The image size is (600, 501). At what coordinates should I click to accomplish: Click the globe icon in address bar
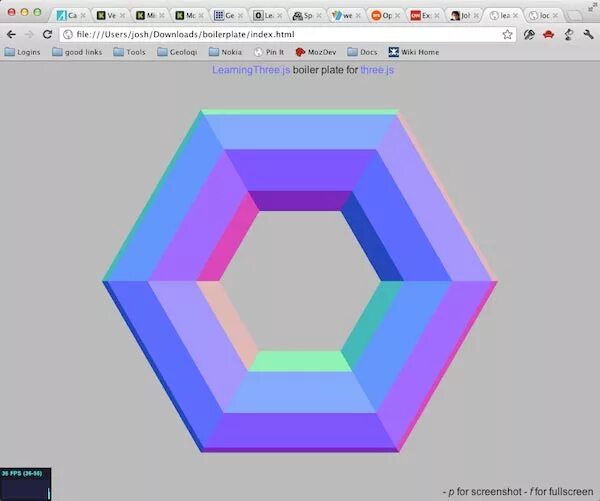coord(68,34)
